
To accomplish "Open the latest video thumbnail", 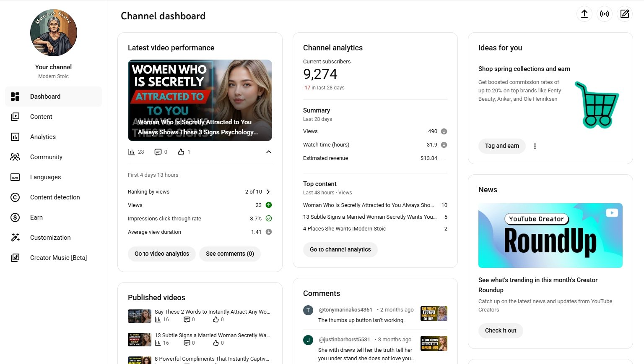I will click(200, 100).
